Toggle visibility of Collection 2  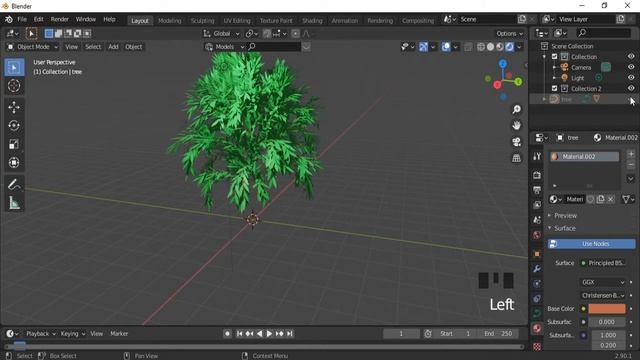631,89
